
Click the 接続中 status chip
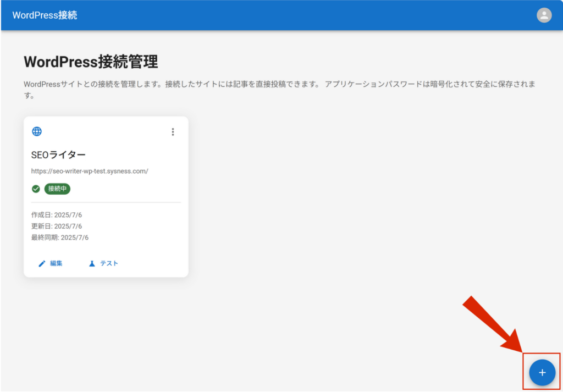point(57,189)
